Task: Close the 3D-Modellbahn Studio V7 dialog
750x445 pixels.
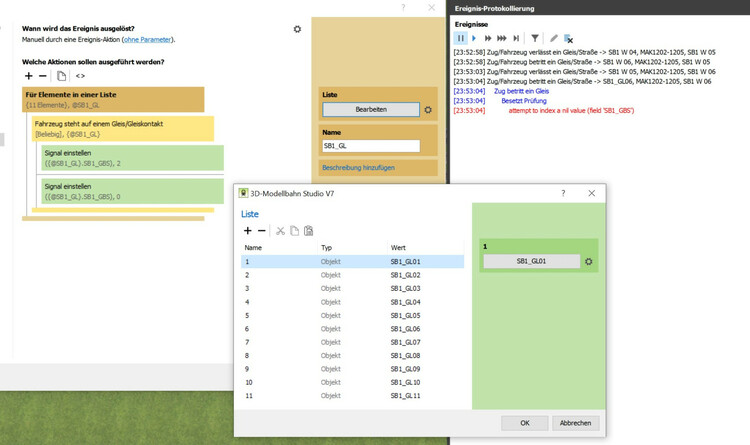Action: tap(592, 193)
